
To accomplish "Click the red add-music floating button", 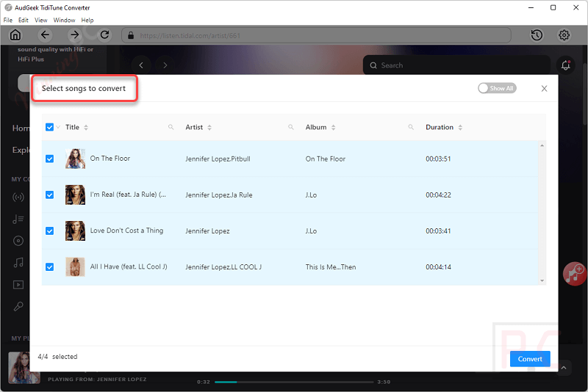I will click(x=575, y=274).
